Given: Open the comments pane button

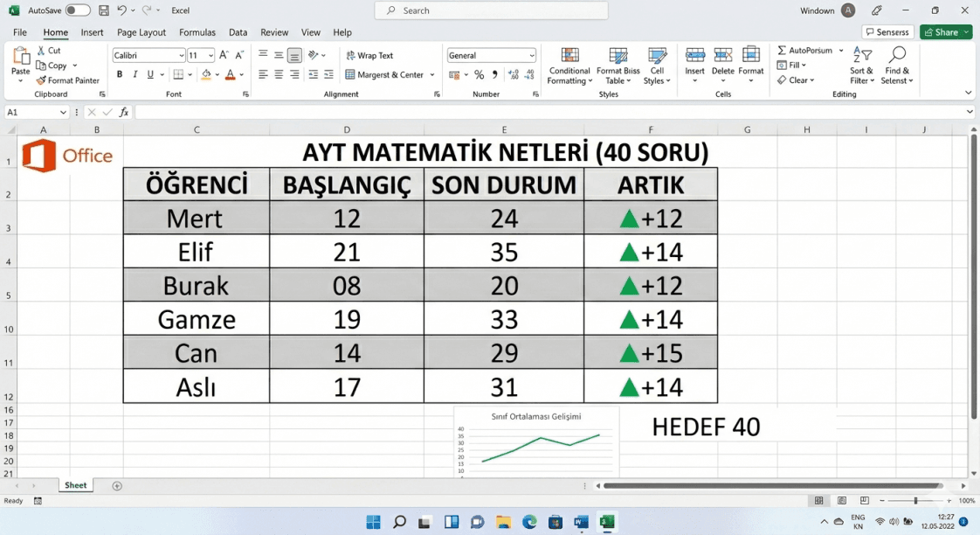Looking at the screenshot, I should click(887, 32).
